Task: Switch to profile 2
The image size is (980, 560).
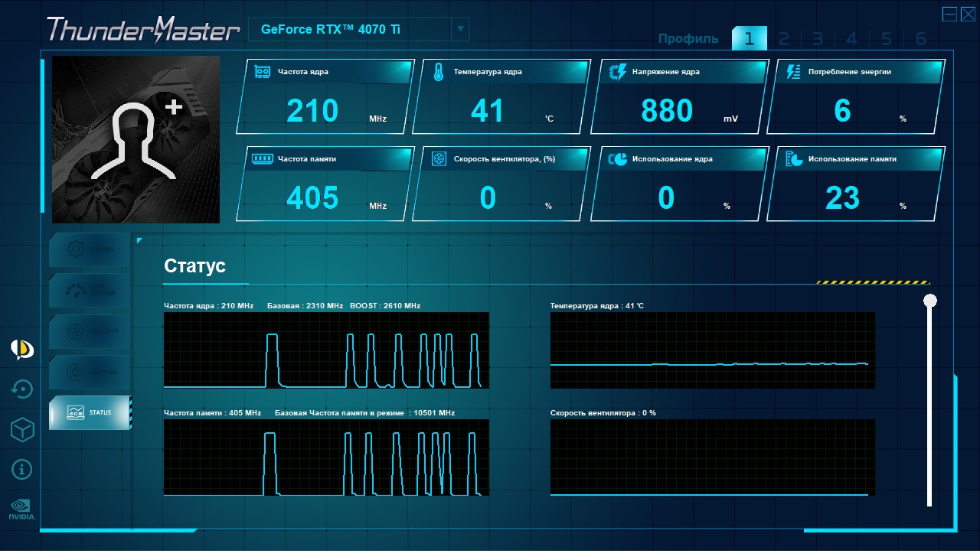Action: 784,39
